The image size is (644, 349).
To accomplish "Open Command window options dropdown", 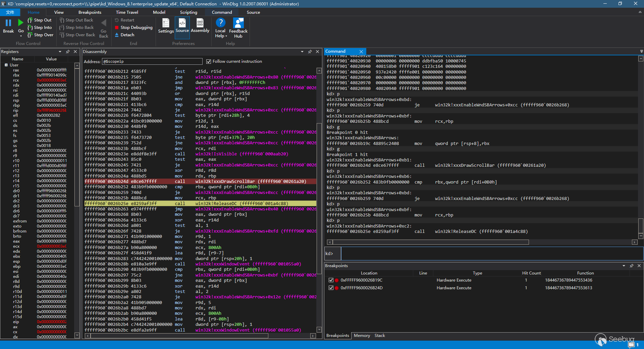I will click(641, 51).
